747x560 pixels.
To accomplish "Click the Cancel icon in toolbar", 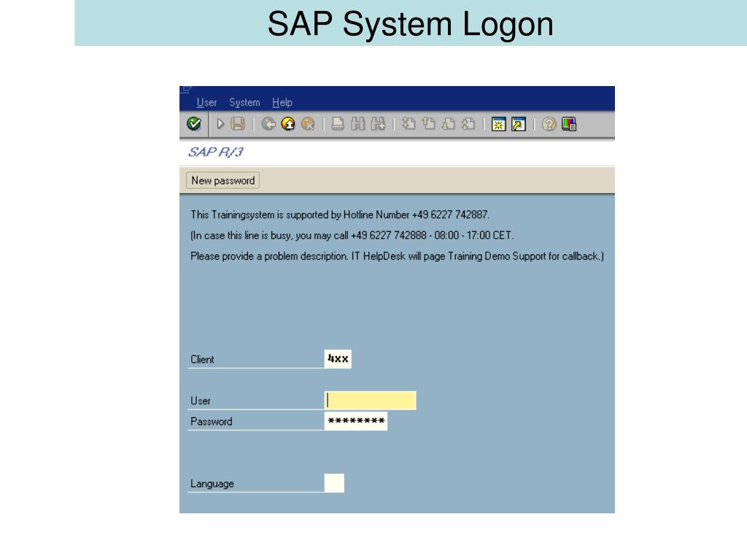I will pos(309,124).
